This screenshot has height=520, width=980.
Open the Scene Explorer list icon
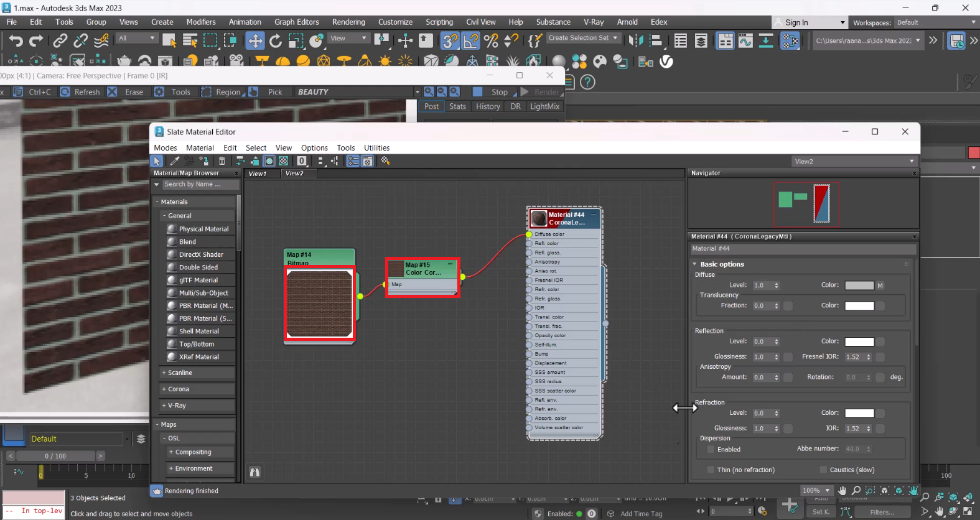681,41
